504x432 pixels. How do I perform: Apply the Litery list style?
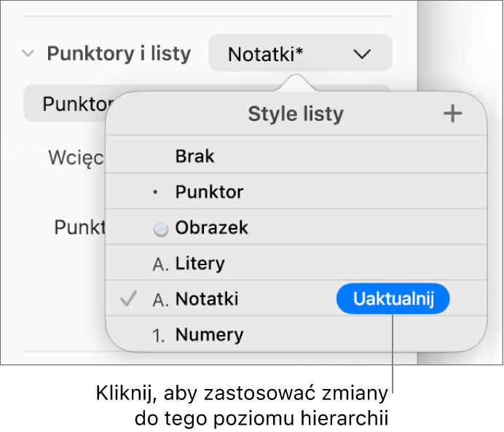point(296,263)
